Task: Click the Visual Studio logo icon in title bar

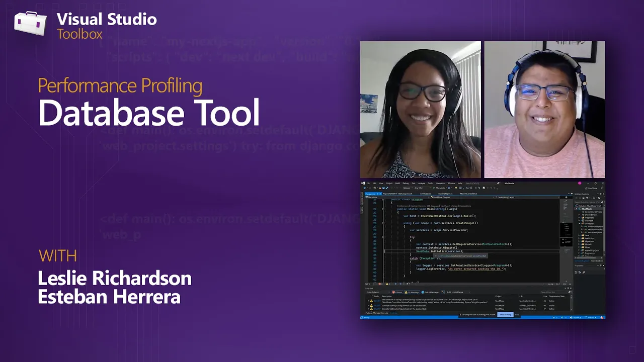Action: point(363,184)
